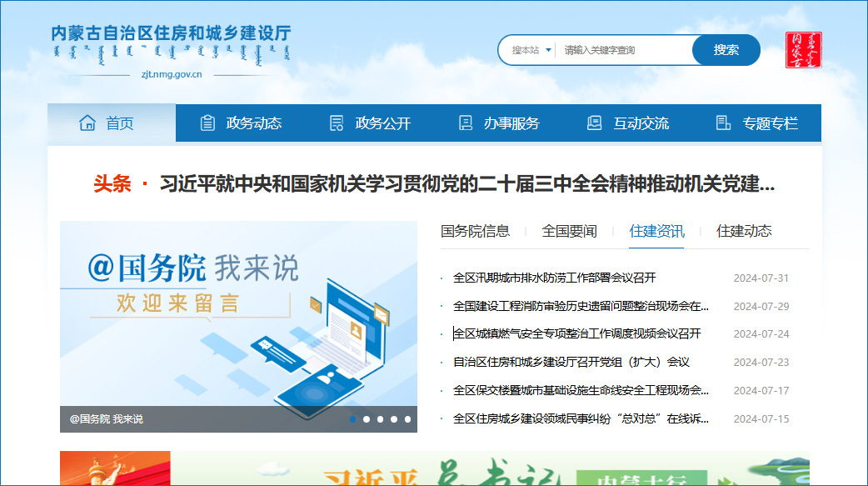The width and height of the screenshot is (868, 486).
Task: Click the zjt.nmg.gov.cn domain text
Action: point(172,74)
